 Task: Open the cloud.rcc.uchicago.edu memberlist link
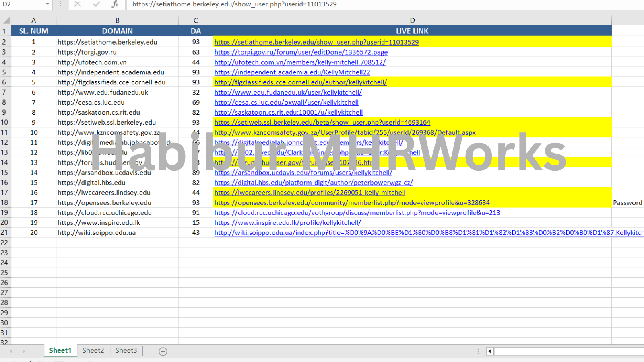tap(357, 213)
